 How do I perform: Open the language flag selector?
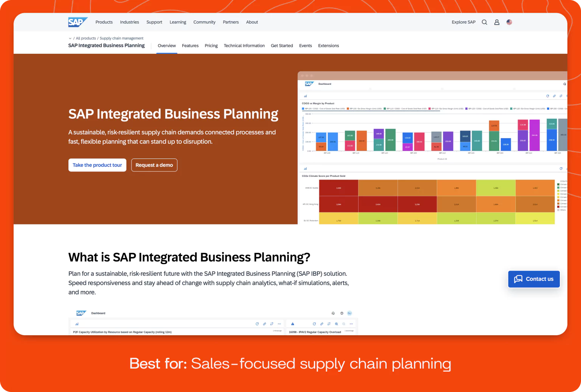[509, 22]
